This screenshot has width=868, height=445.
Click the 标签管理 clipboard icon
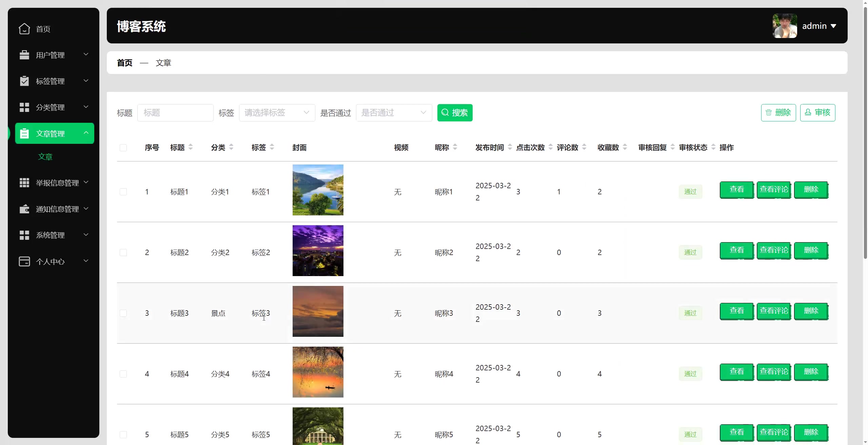24,81
